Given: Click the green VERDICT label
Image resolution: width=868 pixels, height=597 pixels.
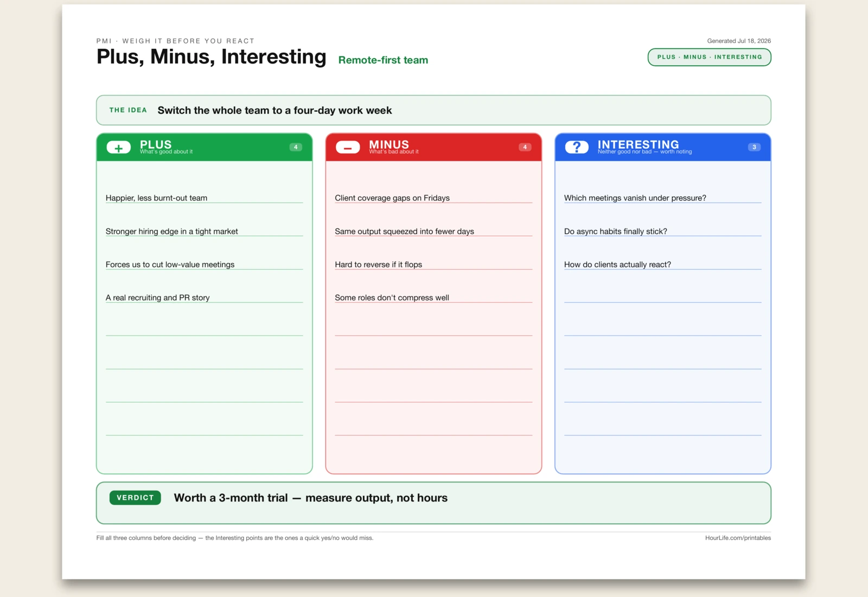Looking at the screenshot, I should [x=135, y=498].
